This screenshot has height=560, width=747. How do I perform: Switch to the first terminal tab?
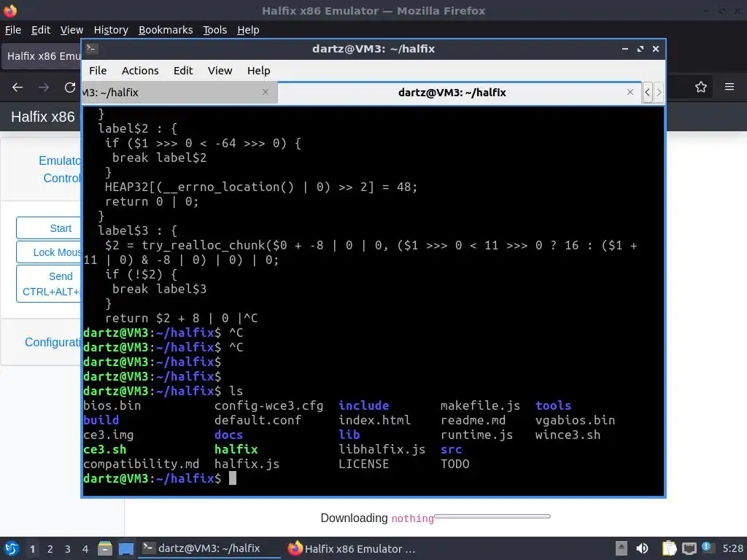[179, 93]
